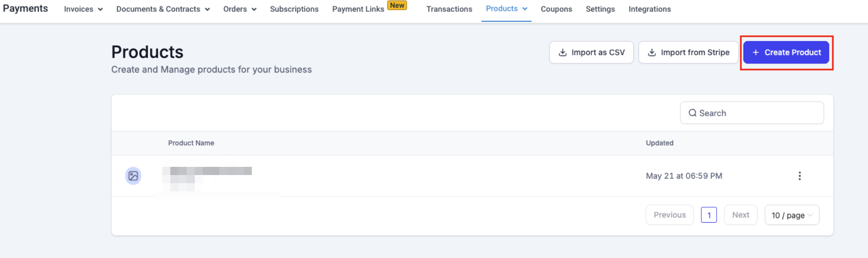Click the Create Product button
The image size is (868, 258).
coord(786,53)
